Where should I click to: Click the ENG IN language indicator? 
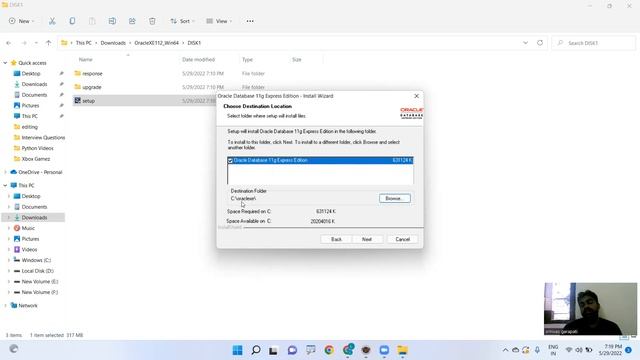click(553, 350)
